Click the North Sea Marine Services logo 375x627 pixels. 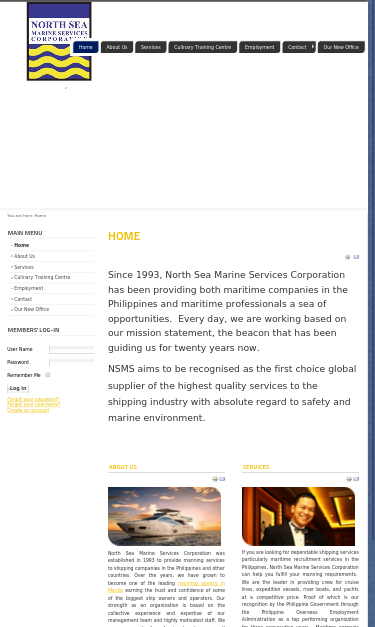coord(59,41)
